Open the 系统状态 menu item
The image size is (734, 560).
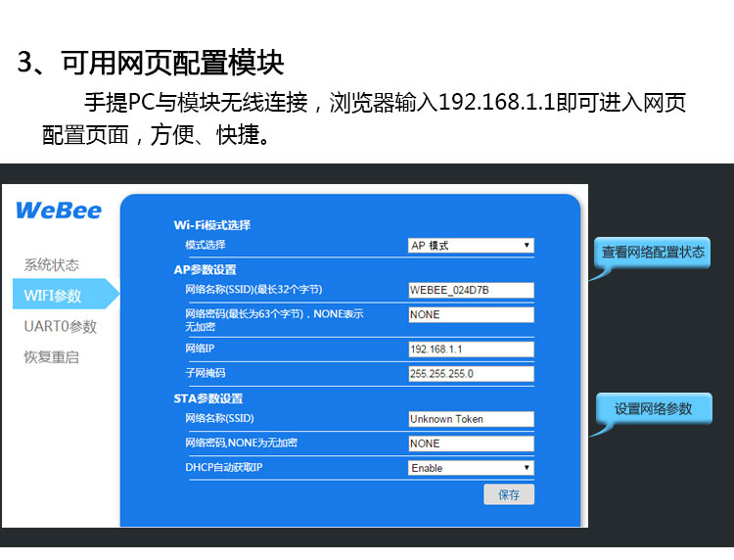[x=52, y=265]
